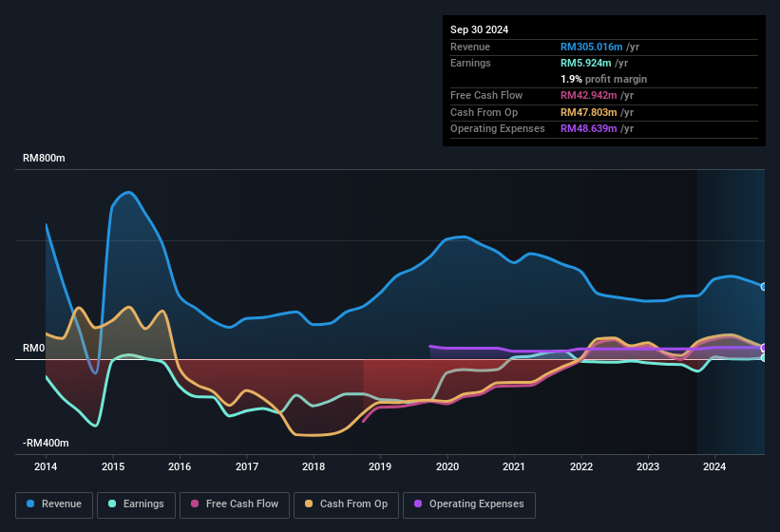This screenshot has width=780, height=532.
Task: Click the RM5.924m earnings value
Action: (x=586, y=63)
